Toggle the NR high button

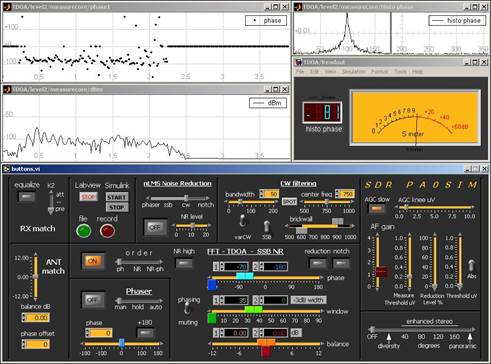(x=184, y=264)
